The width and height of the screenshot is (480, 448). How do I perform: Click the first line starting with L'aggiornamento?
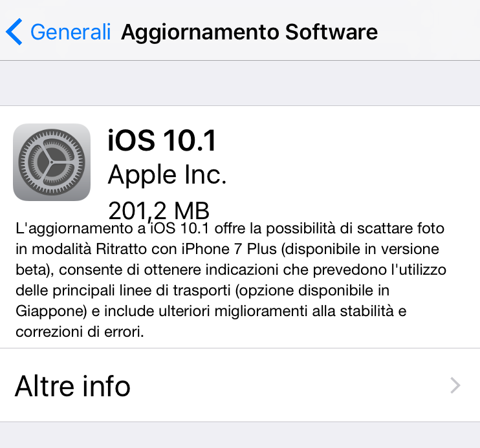pos(230,229)
